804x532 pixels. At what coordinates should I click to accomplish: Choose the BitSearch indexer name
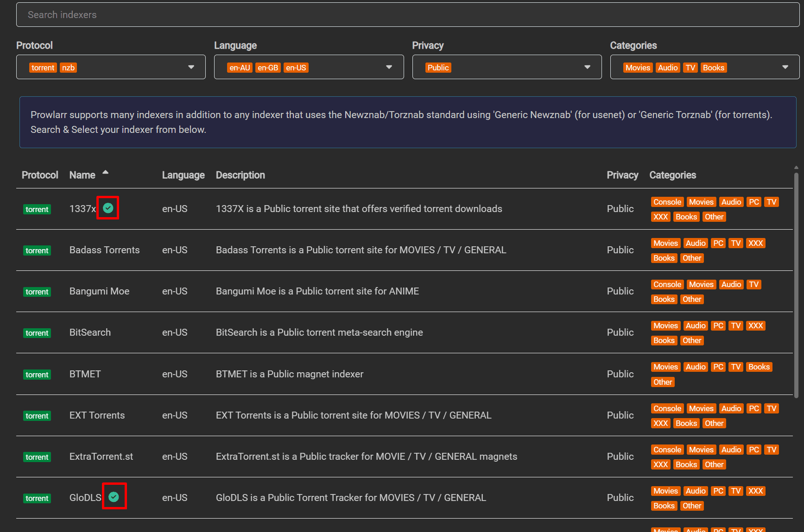90,332
